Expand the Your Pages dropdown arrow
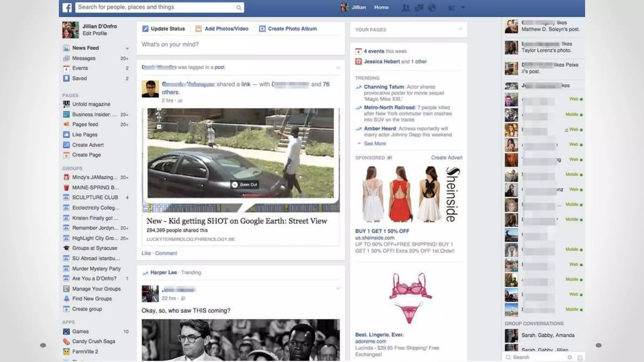 tap(460, 29)
